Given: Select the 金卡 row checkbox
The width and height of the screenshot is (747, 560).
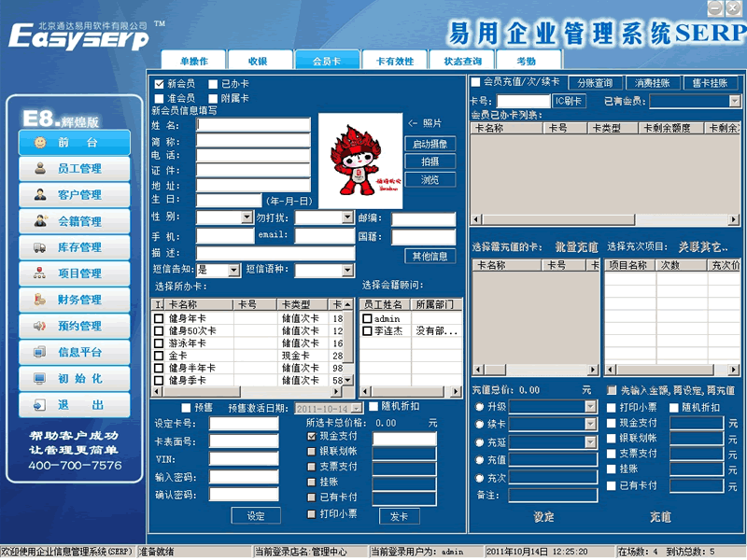Looking at the screenshot, I should 159,356.
